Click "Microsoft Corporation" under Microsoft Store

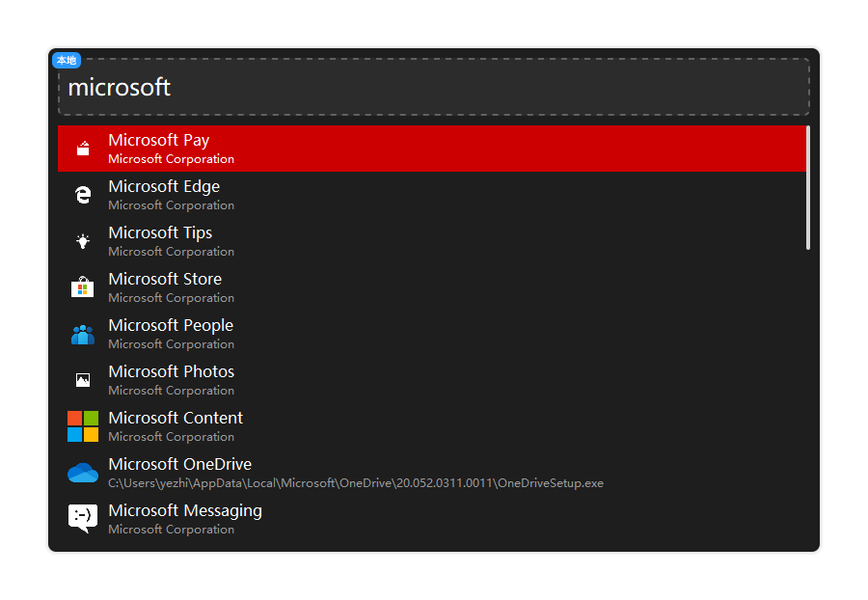click(171, 298)
